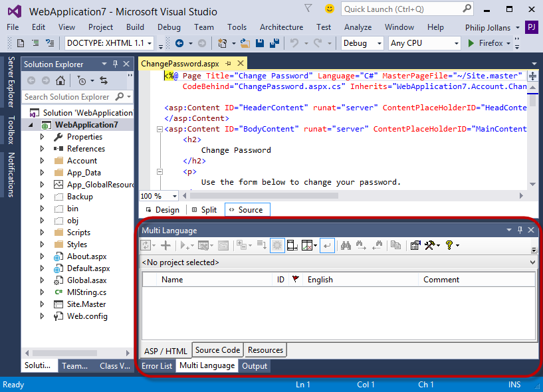The height and width of the screenshot is (392, 543).
Task: Click the binoculars Find icon in Multi Language
Action: [x=346, y=245]
